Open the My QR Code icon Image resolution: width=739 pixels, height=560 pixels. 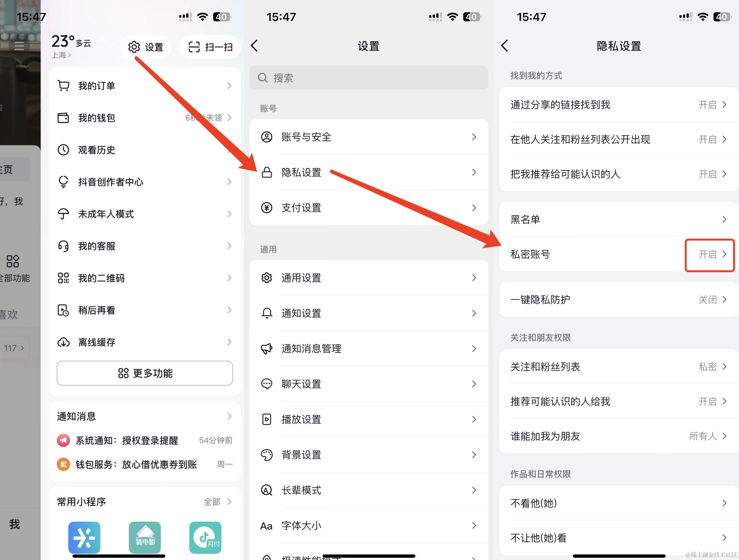(63, 278)
